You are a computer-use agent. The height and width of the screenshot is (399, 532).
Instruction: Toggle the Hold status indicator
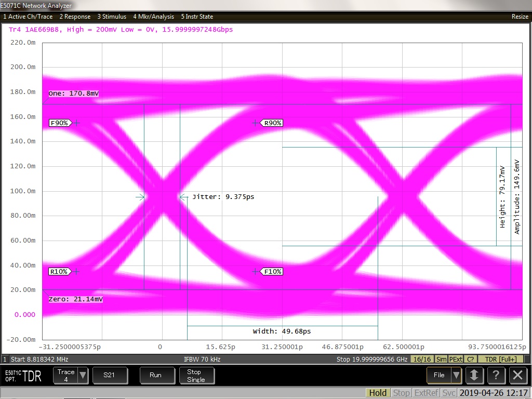tap(377, 393)
